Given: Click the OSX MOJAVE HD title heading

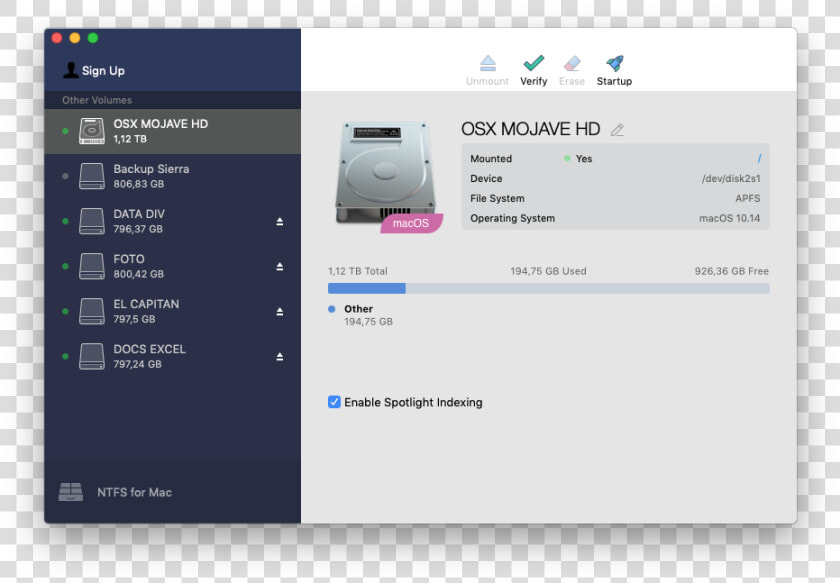Looking at the screenshot, I should 530,129.
